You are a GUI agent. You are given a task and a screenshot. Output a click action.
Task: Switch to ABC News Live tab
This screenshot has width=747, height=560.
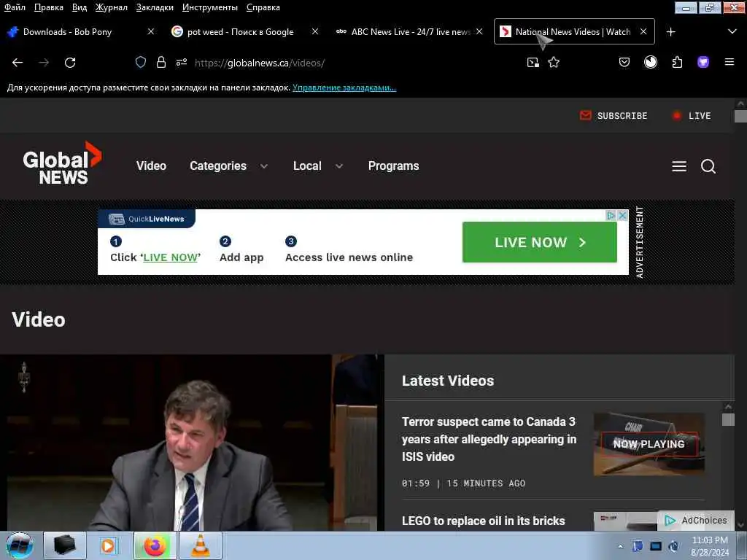(x=410, y=32)
